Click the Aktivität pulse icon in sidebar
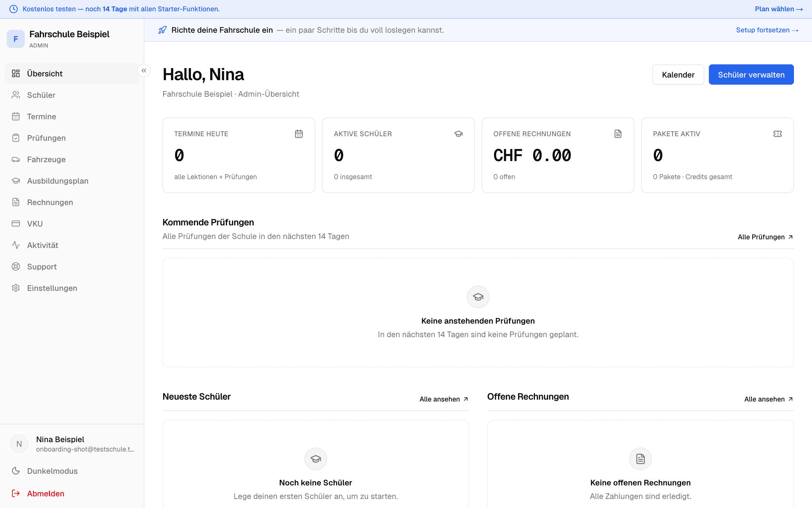The width and height of the screenshot is (812, 508). [x=16, y=245]
